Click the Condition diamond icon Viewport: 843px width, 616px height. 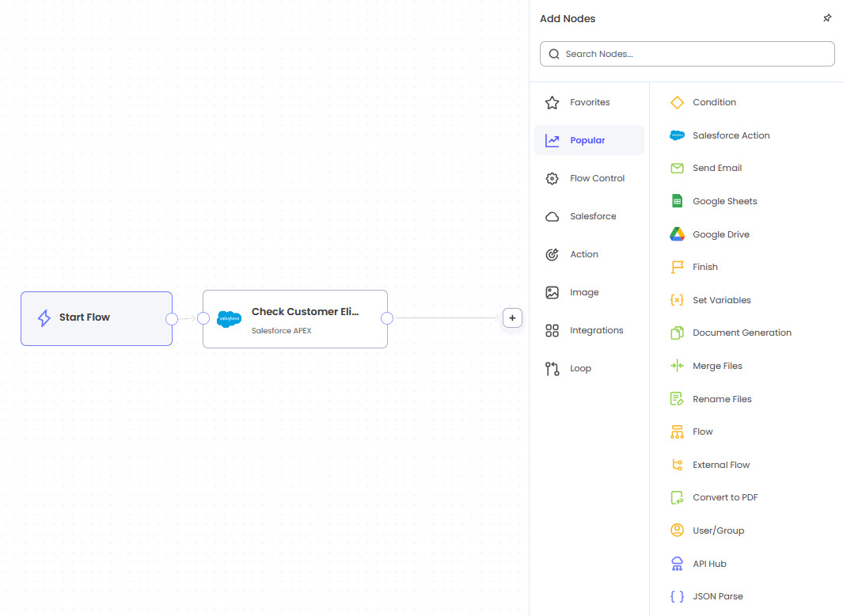coord(677,102)
